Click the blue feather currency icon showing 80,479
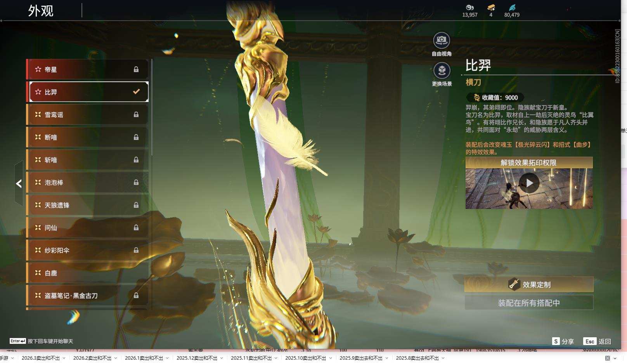Screen dimensions: 627x364 [x=512, y=7]
